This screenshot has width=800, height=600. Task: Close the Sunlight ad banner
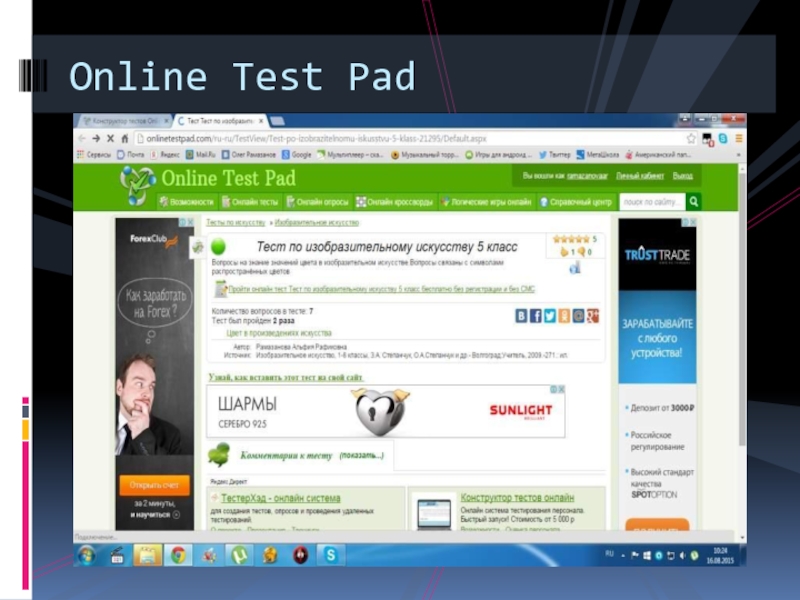[x=561, y=390]
